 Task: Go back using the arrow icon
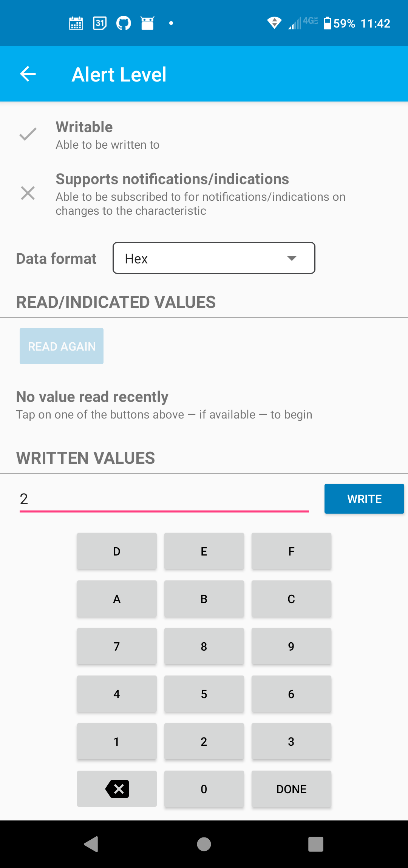(28, 74)
